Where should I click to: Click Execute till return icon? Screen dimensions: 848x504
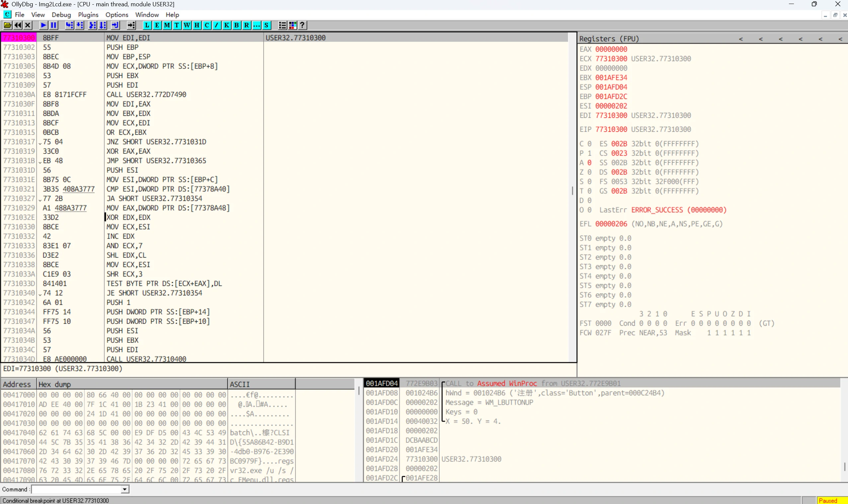tap(116, 25)
